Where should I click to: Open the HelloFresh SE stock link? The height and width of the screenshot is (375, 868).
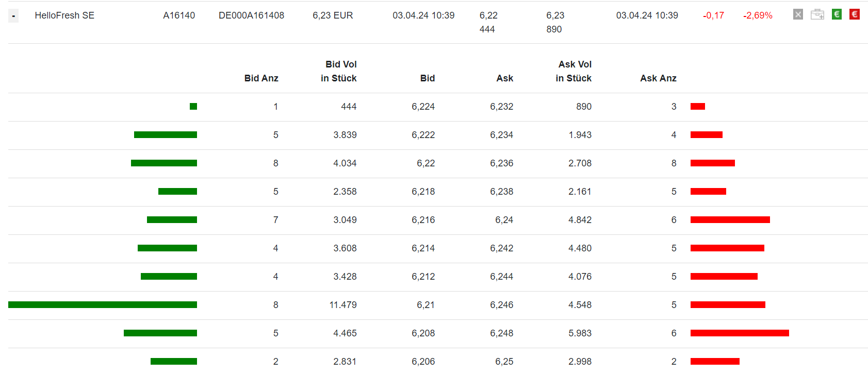pyautogui.click(x=64, y=15)
